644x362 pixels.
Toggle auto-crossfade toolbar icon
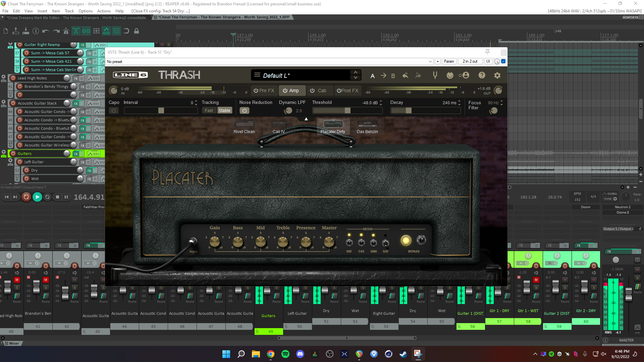(76, 31)
